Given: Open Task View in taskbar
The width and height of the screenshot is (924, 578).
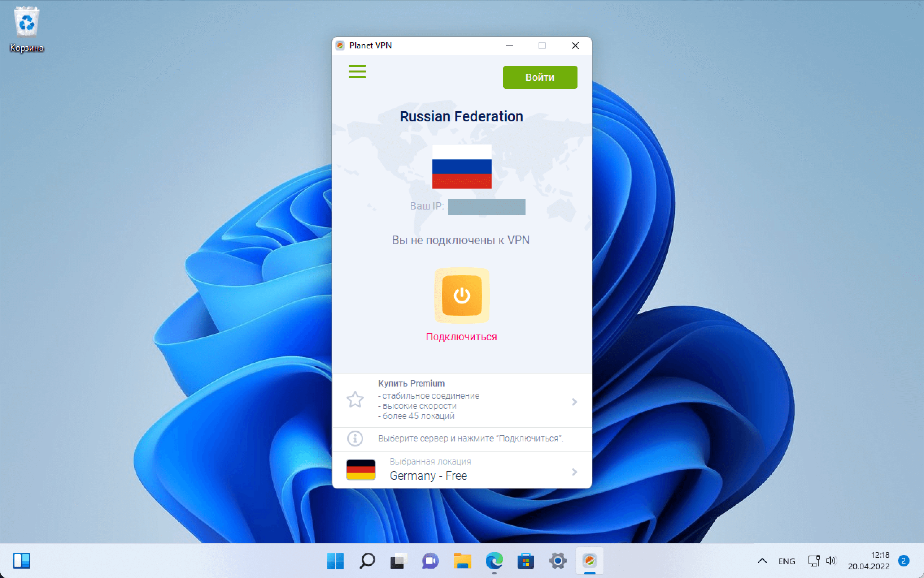Looking at the screenshot, I should [398, 561].
